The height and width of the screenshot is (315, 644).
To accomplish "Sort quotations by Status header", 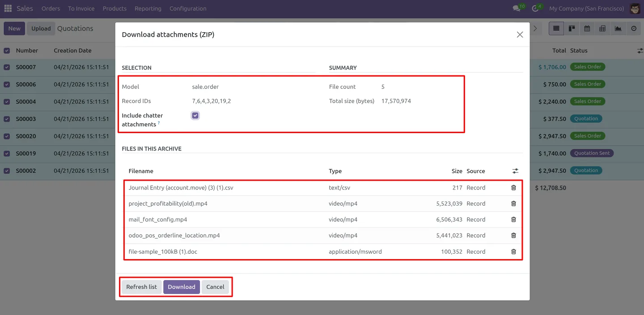I will click(579, 51).
